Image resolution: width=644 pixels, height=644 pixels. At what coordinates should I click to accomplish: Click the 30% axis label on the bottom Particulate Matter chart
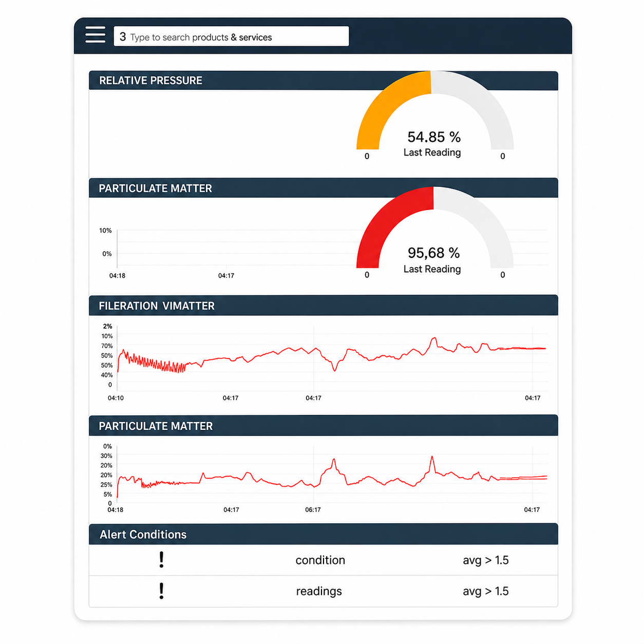106,456
